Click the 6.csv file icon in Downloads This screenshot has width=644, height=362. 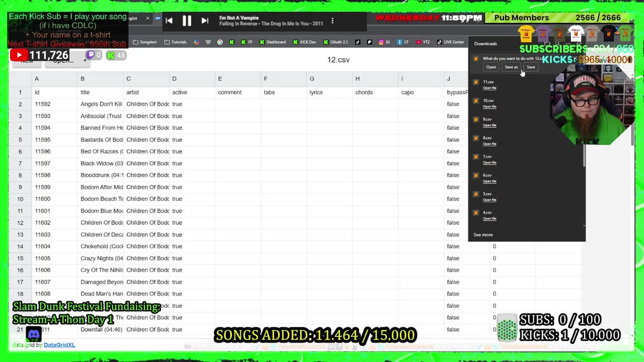476,175
